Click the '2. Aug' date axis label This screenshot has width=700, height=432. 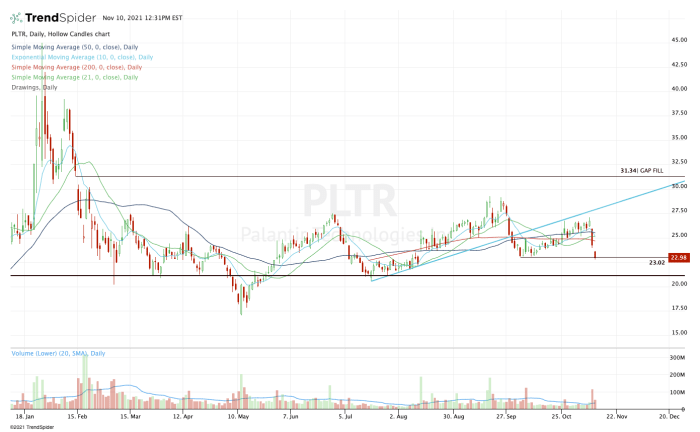point(398,417)
